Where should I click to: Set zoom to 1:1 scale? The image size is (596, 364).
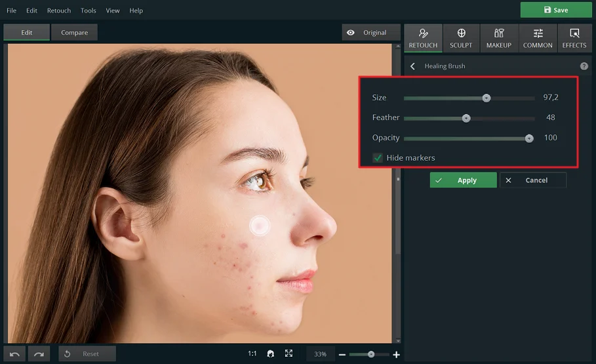[252, 354]
